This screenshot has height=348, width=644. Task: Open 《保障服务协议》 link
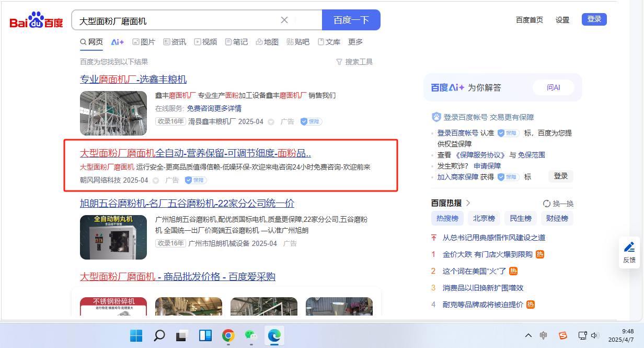point(480,155)
